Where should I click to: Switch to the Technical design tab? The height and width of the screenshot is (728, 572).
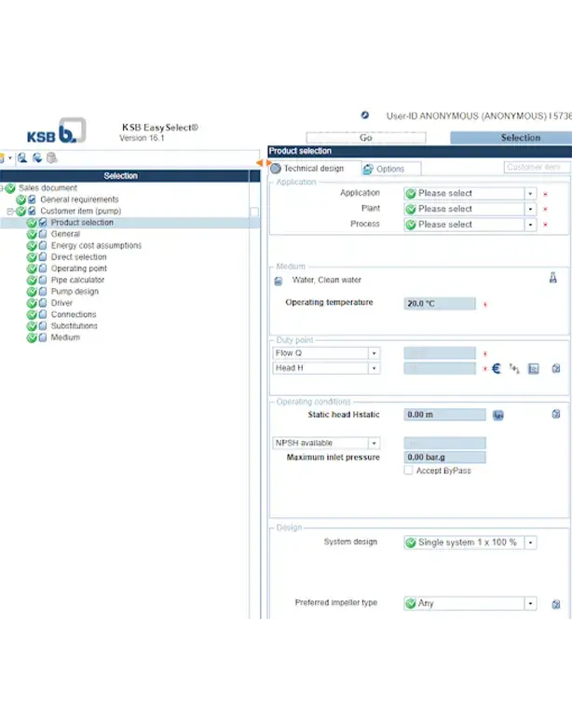click(314, 169)
